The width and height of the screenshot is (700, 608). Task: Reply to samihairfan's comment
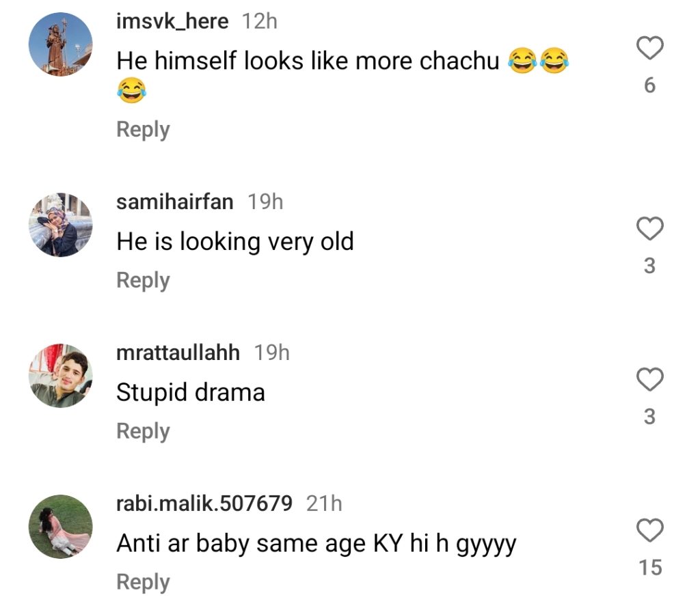(x=143, y=280)
